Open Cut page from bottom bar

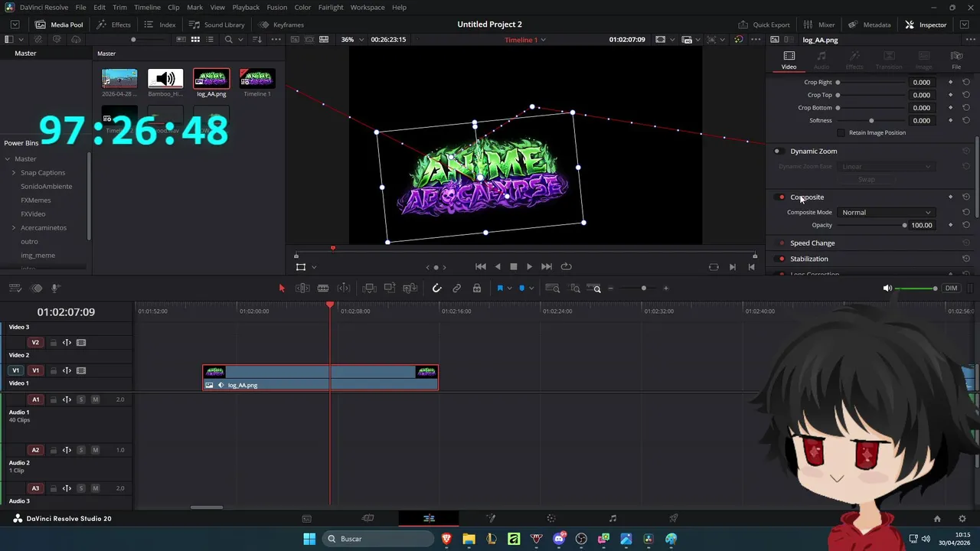367,518
